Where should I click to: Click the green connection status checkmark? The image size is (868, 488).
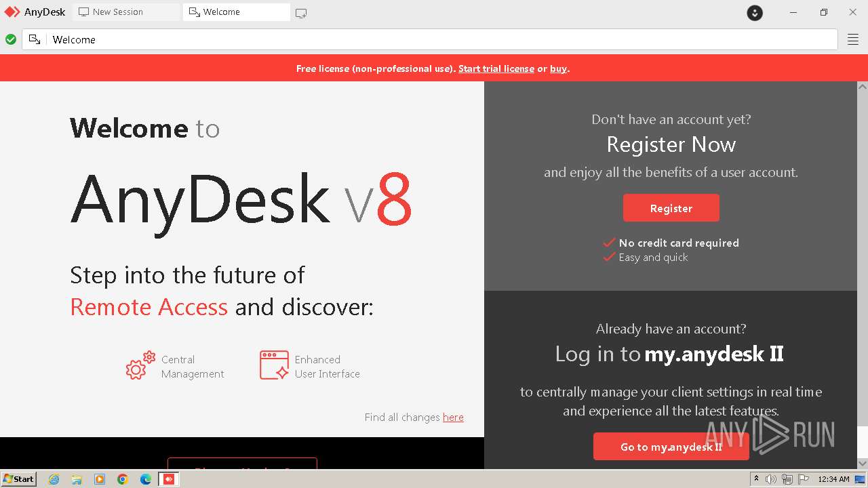coord(11,39)
